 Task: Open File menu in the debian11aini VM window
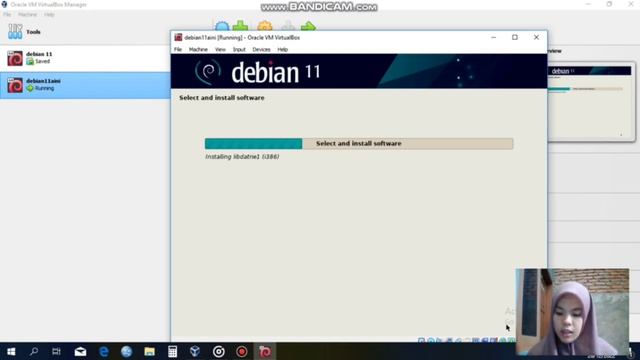[178, 49]
